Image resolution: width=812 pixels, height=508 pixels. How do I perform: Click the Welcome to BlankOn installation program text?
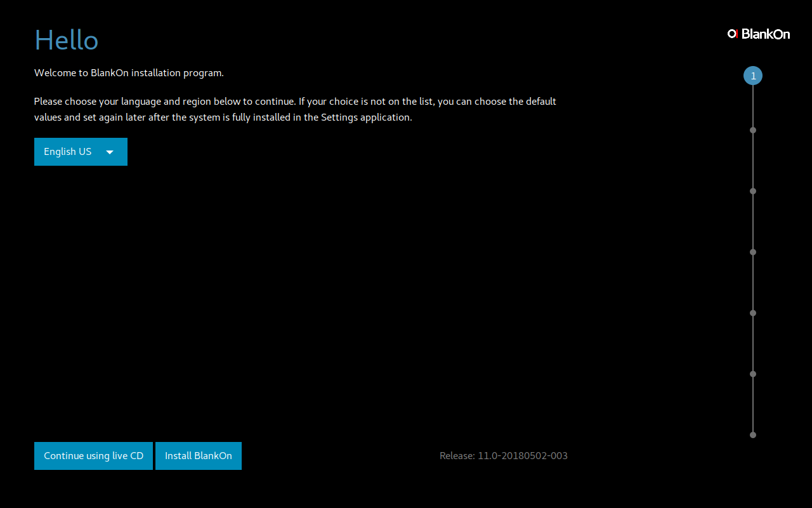click(129, 73)
